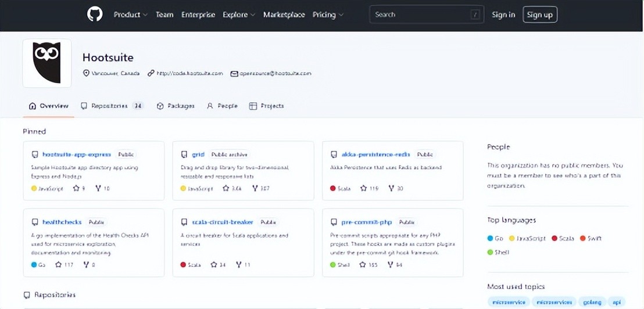Click the email envelope icon
The width and height of the screenshot is (644, 309).
234,74
